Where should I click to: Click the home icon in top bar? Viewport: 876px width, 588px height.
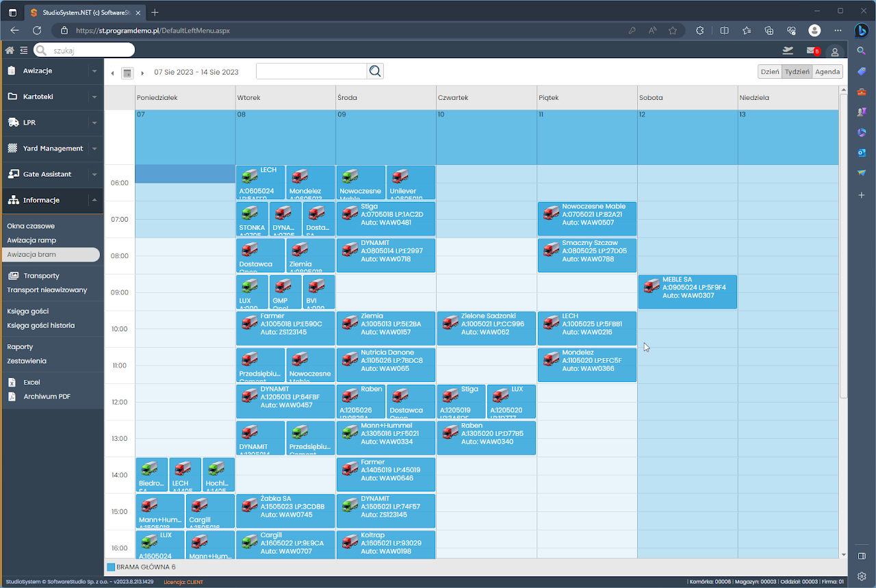coord(10,50)
